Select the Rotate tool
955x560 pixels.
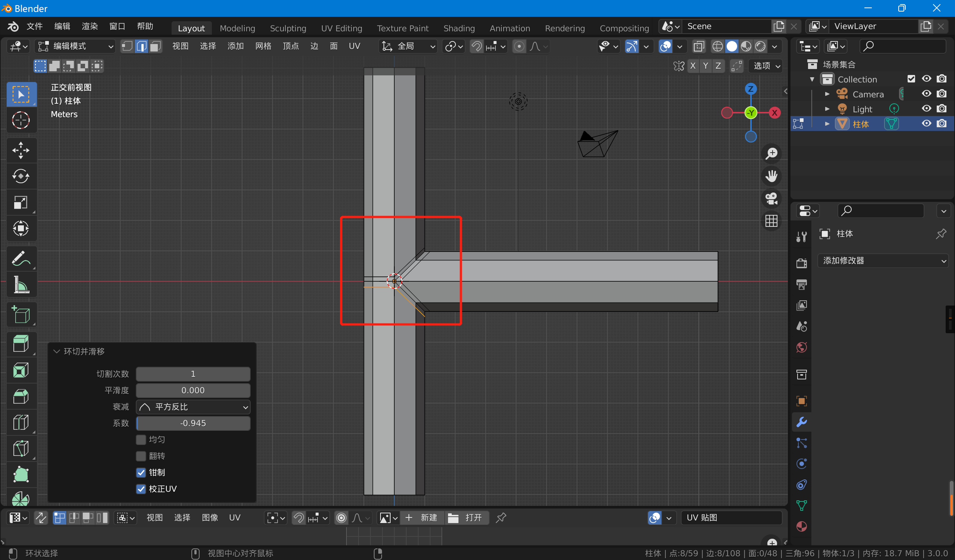21,176
